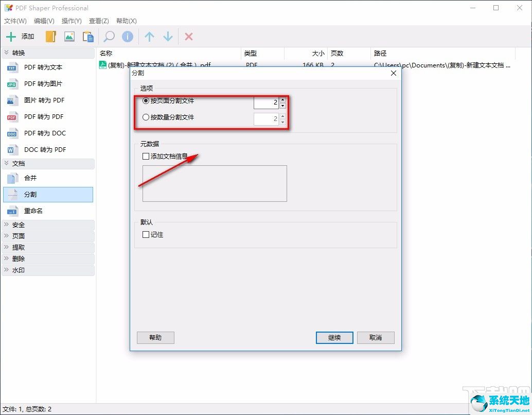Check the 添加文档信息 checkbox
The height and width of the screenshot is (415, 532).
[146, 156]
